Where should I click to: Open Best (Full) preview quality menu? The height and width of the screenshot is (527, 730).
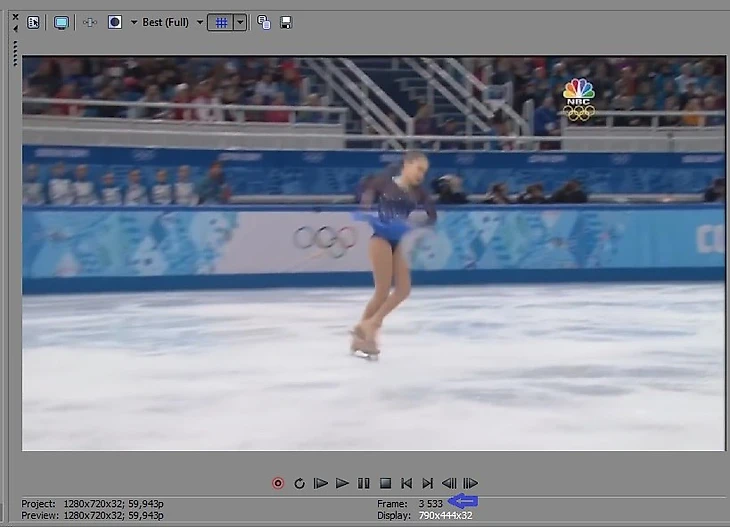165,22
